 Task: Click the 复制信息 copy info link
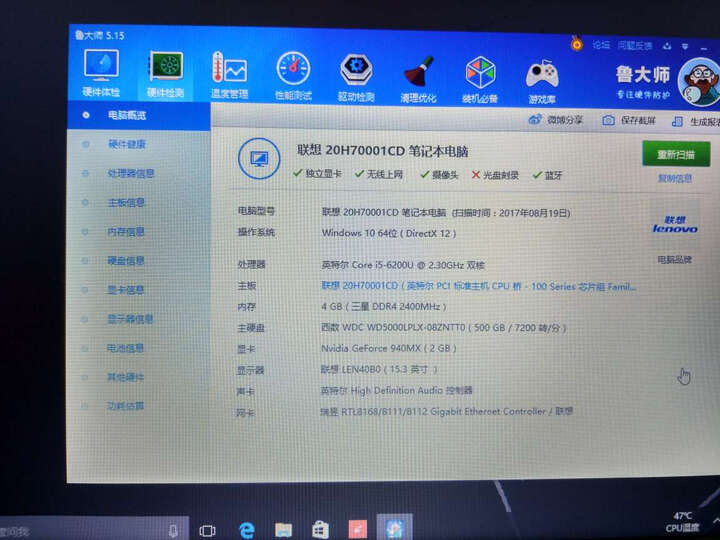click(x=675, y=178)
